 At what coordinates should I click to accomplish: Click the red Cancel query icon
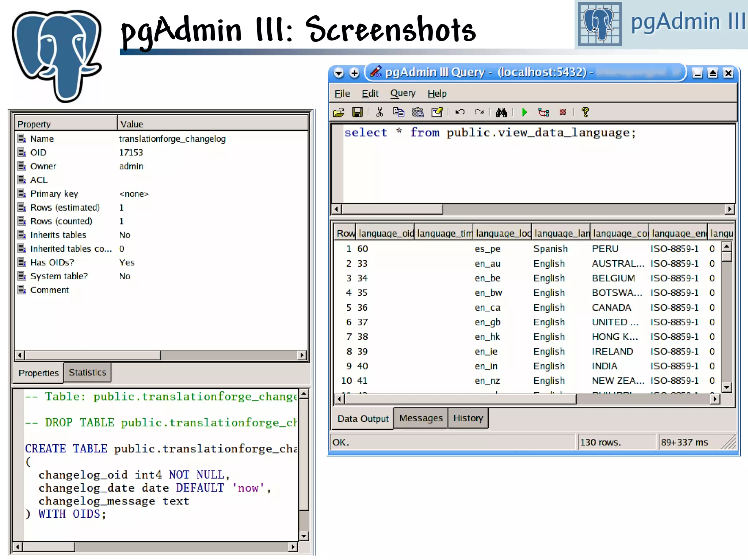click(562, 112)
